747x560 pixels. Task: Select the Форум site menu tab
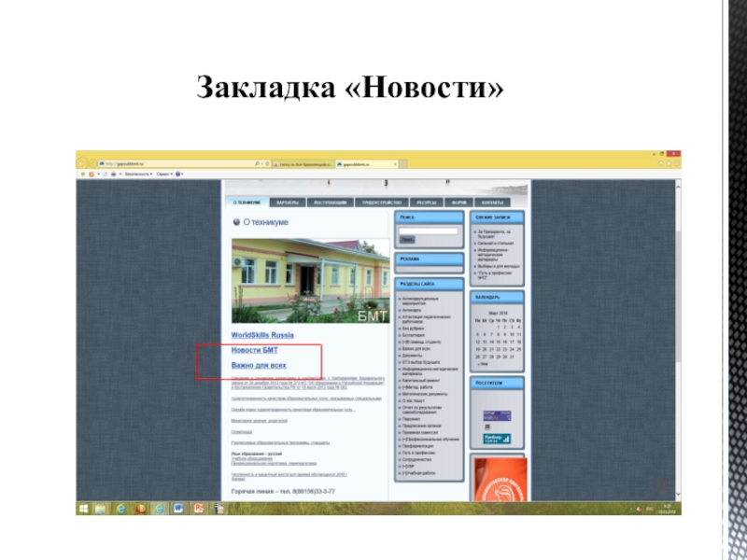(x=458, y=203)
